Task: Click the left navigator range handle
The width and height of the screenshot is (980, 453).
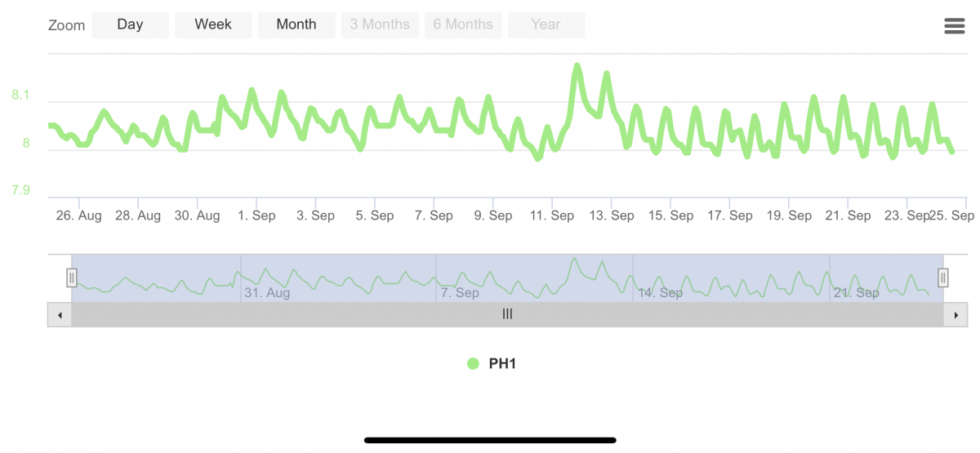Action: [72, 278]
